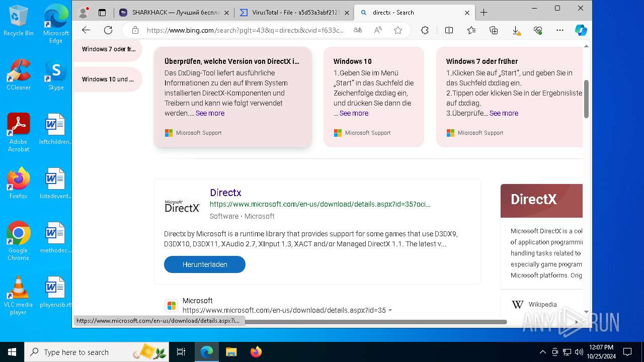Image resolution: width=644 pixels, height=362 pixels.
Task: Open Task View on taskbar
Action: (x=181, y=352)
